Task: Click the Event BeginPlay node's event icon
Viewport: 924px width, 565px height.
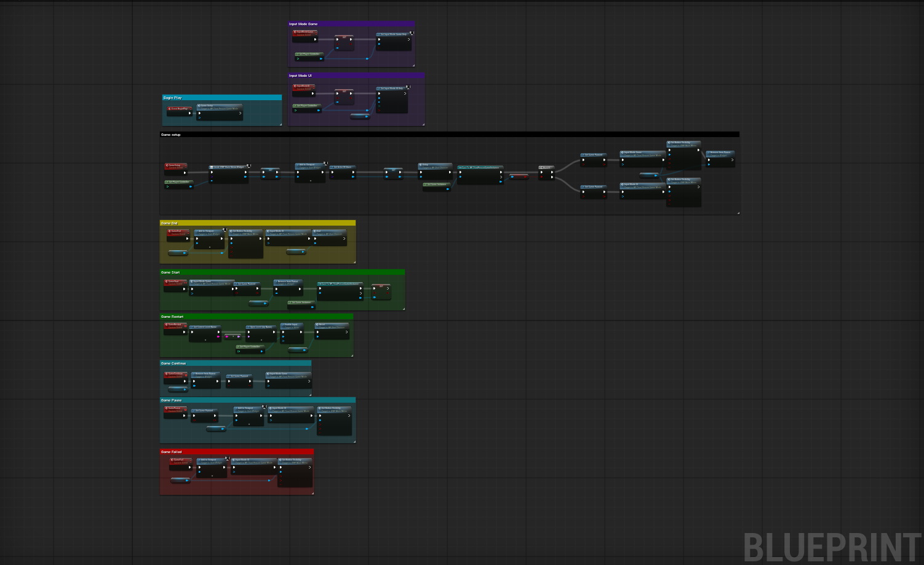Action: (170, 108)
